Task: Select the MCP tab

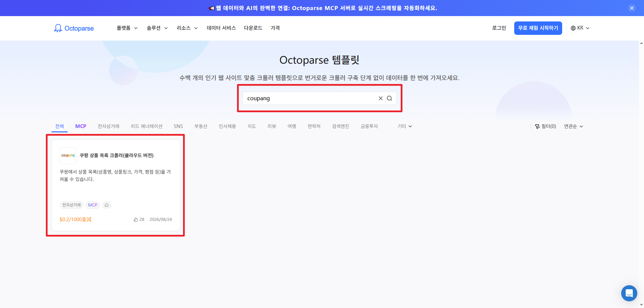Action: point(81,126)
